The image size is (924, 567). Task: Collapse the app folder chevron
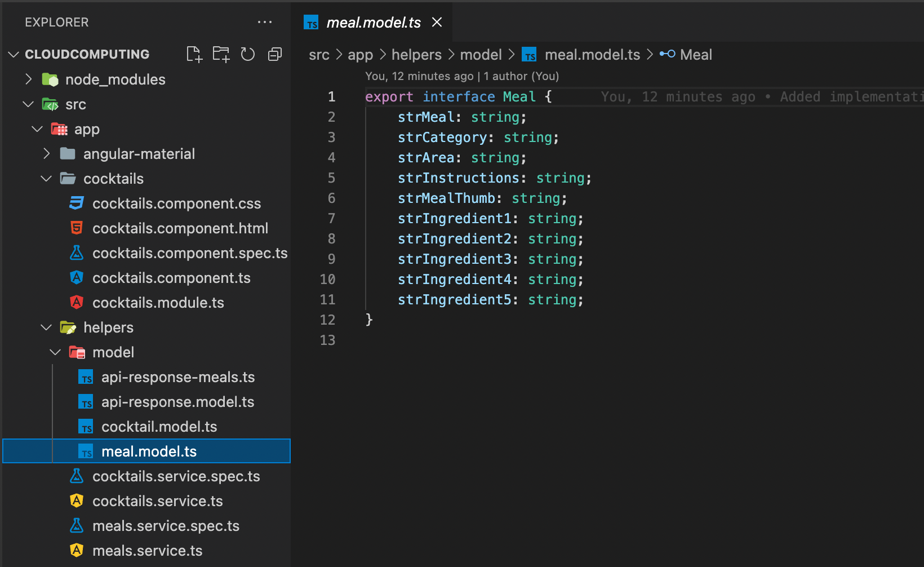pyautogui.click(x=38, y=129)
